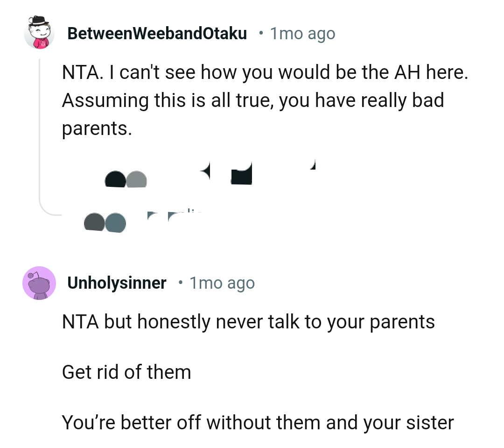Click the 'Get rid of them' paragraph
Screen dimensions: 504x448
126,372
